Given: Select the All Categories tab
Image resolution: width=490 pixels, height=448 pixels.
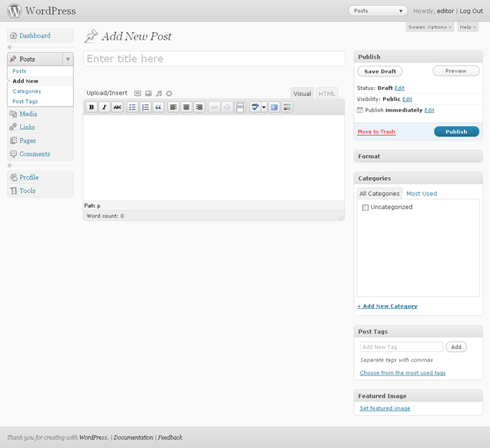Looking at the screenshot, I should (379, 194).
